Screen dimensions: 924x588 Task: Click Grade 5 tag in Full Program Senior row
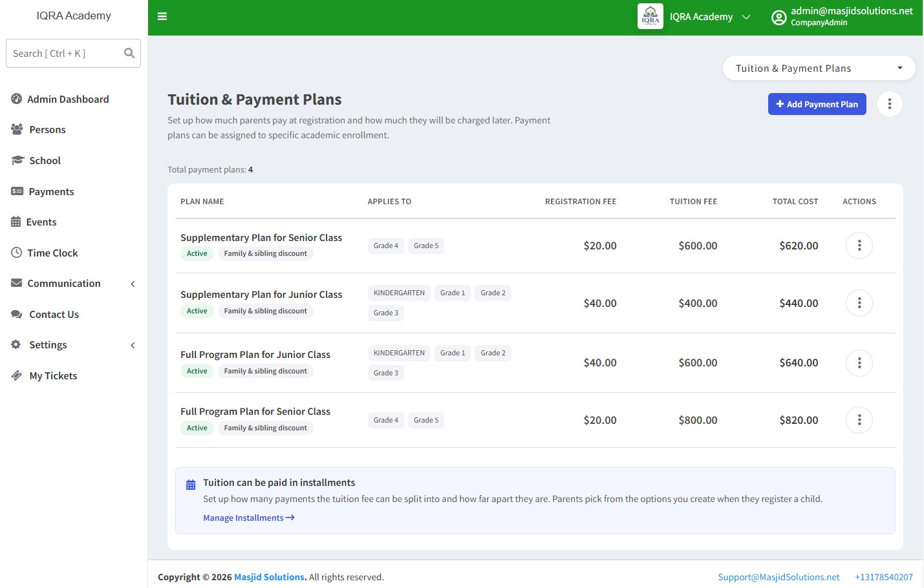click(426, 420)
